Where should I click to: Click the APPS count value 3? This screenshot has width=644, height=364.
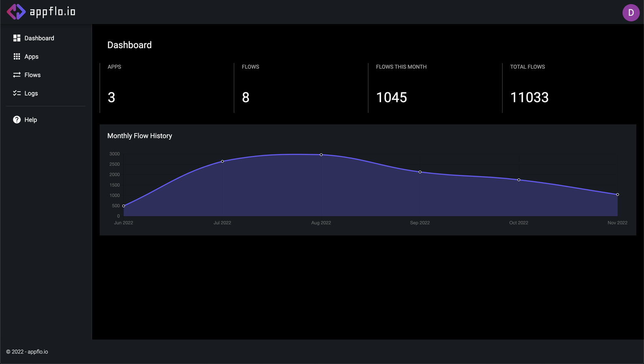pos(111,98)
